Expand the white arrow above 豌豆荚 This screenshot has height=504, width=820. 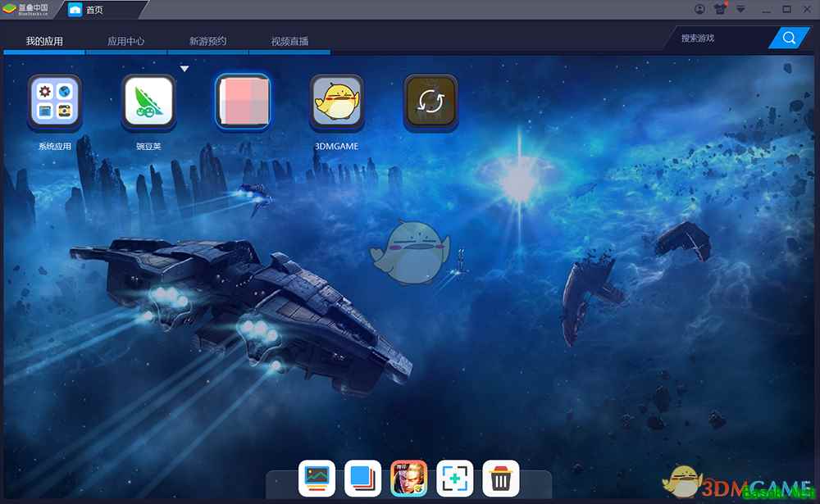(x=184, y=69)
